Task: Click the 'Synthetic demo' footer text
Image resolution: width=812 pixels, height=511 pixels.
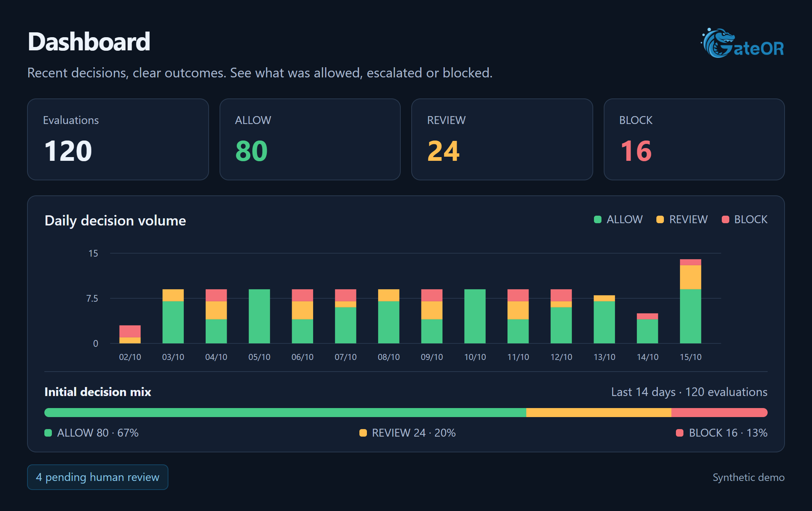Action: click(748, 477)
